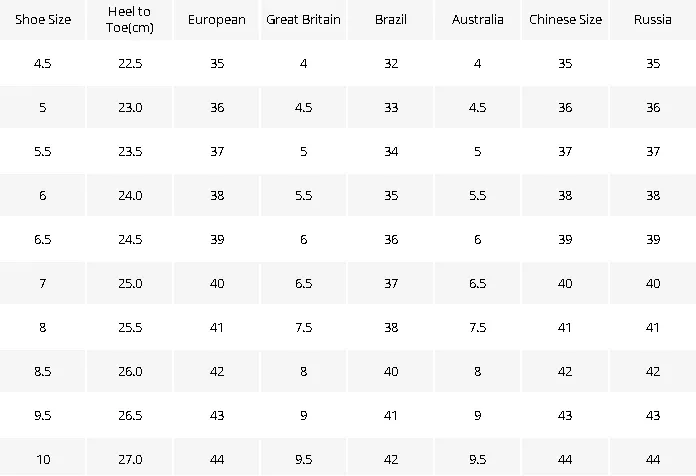Click the Australia column header
Screen dimensions: 696x476
coord(478,20)
